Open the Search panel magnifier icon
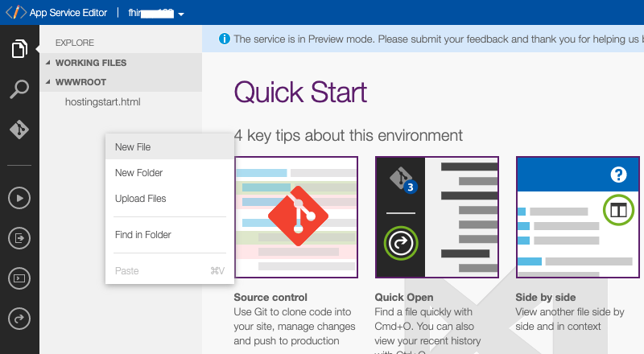Screen dimensions: 644x354 (19, 89)
